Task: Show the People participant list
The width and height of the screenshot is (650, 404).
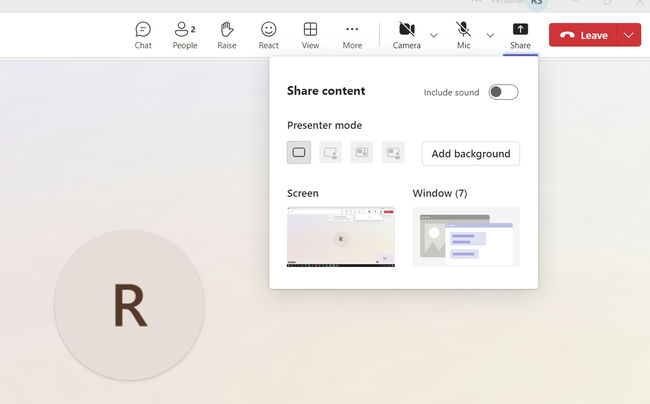Action: (x=185, y=35)
